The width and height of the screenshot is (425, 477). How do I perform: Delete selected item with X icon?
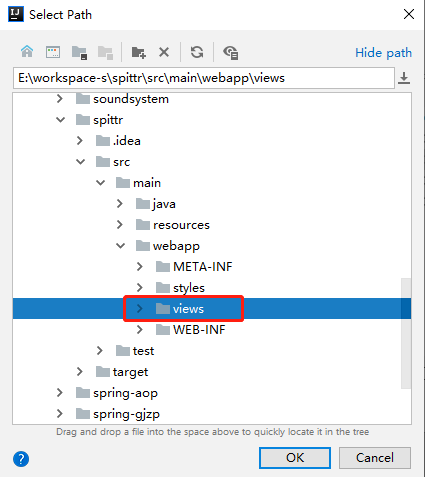164,52
